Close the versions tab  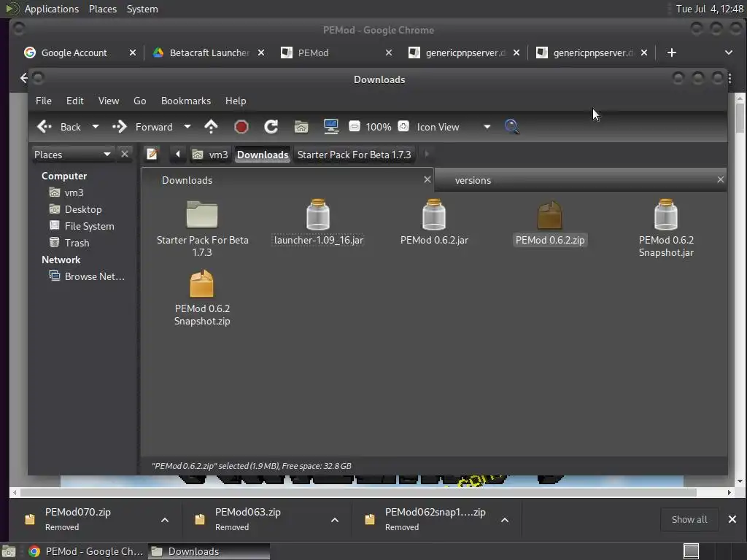(x=720, y=179)
